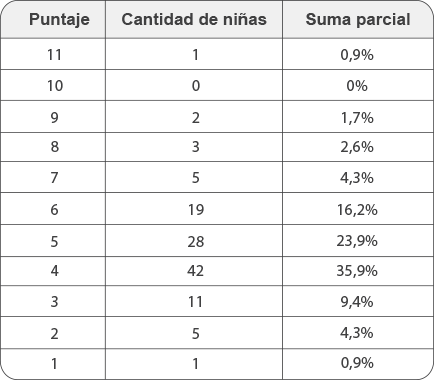The image size is (434, 380).
Task: Click the Puntaje 6 cell
Action: click(x=53, y=209)
